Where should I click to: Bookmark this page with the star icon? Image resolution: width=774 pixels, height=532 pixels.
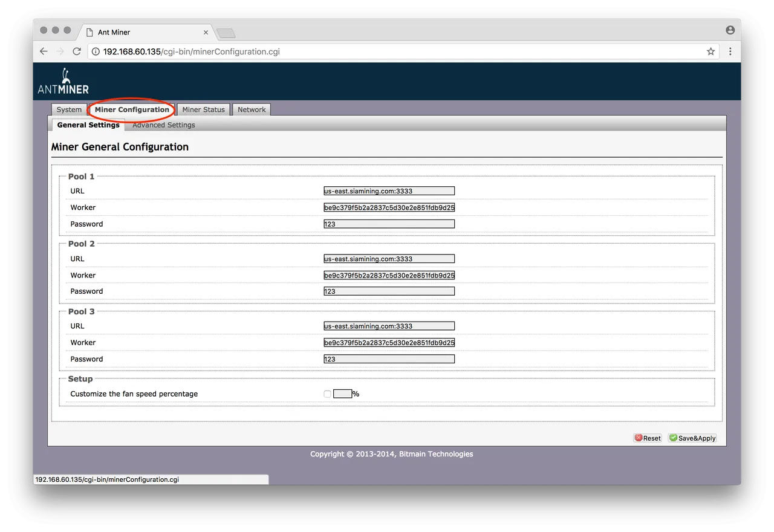(x=711, y=51)
